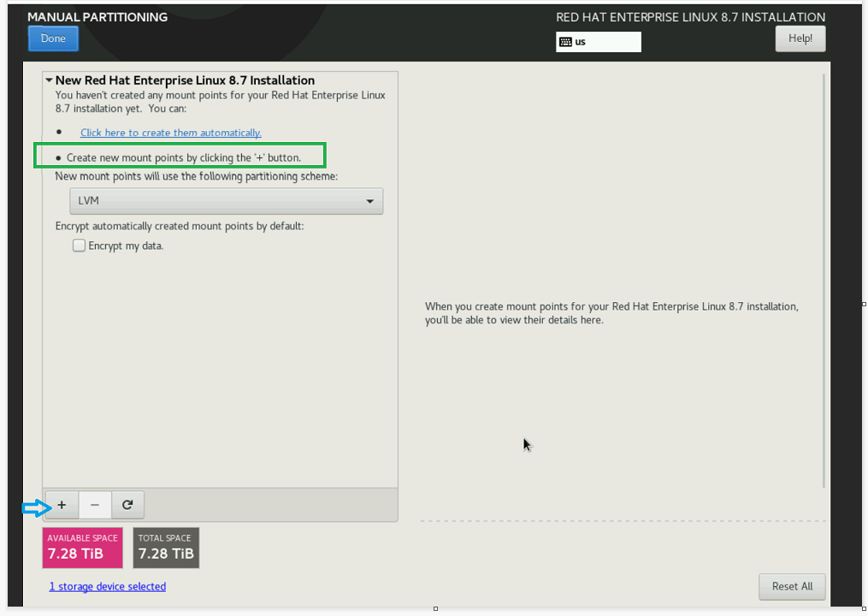868x616 pixels.
Task: Click the bottom scrollbar handle
Action: point(436,610)
